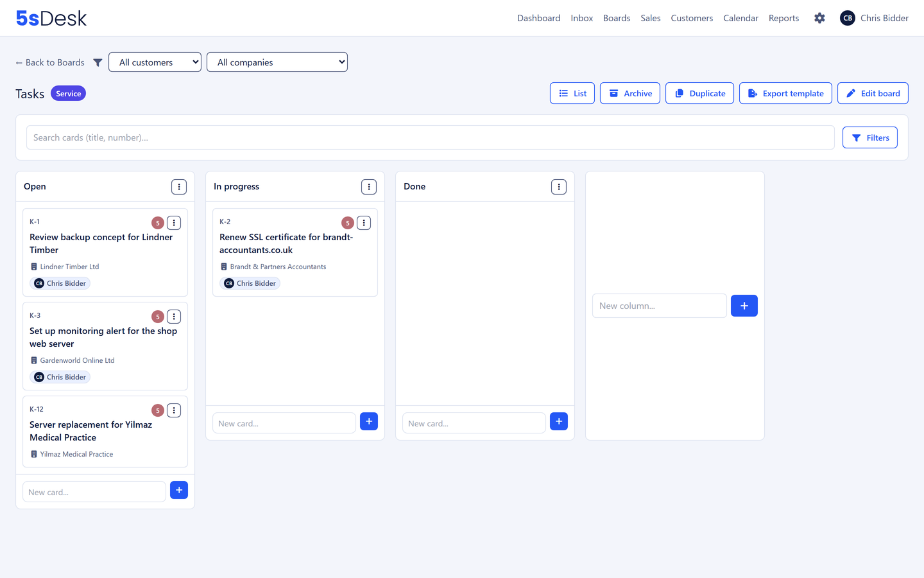This screenshot has height=578, width=924.
Task: Open card Server replacement for Yilmaz Medical Practice
Action: coord(90,431)
